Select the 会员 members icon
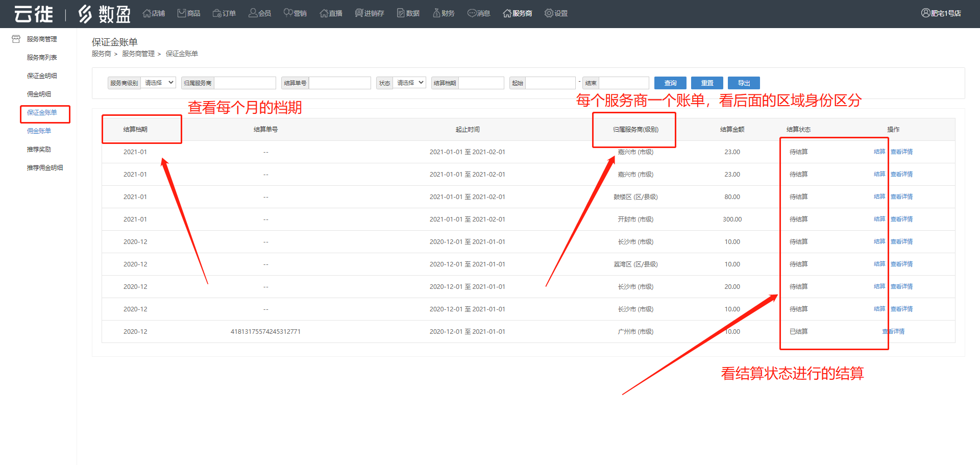The image size is (980, 465). [x=253, y=13]
